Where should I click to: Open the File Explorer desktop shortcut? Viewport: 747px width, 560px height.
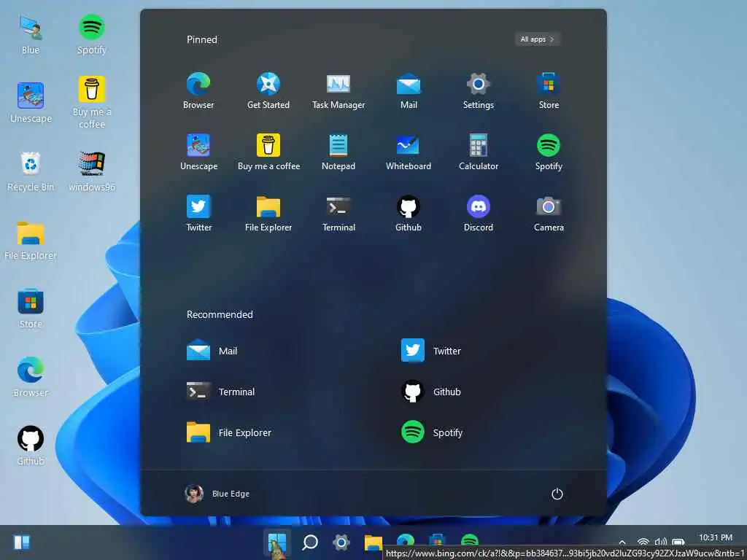pyautogui.click(x=31, y=241)
